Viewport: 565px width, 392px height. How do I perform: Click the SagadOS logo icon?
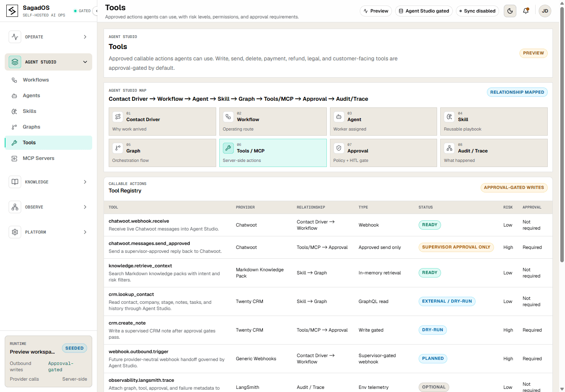tap(12, 11)
